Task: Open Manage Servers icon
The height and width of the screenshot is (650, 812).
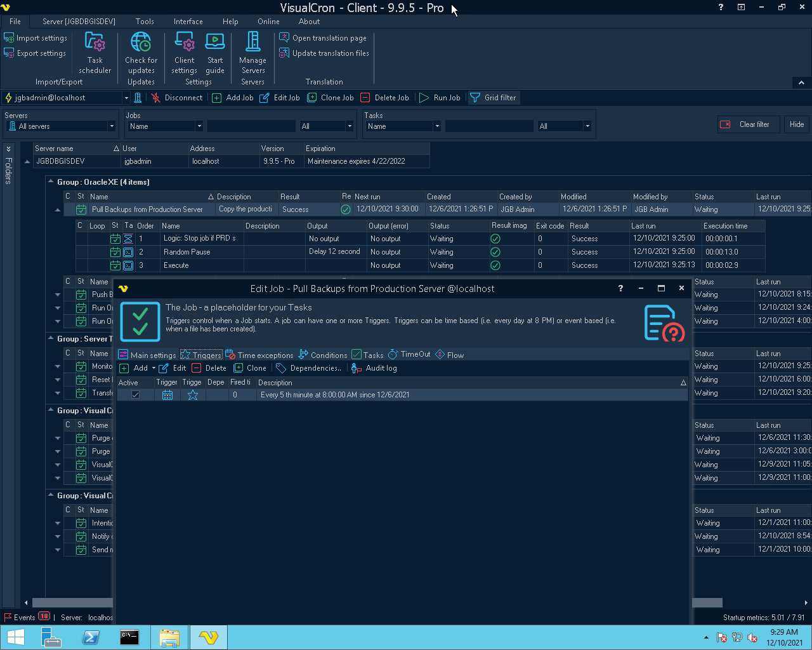Action: 252,53
